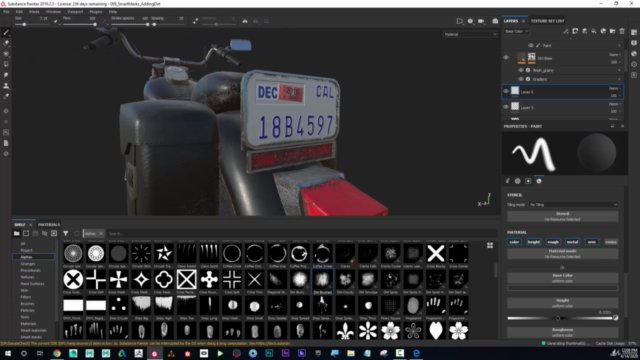Select the Material Picker eyedropper tool

click(6, 96)
